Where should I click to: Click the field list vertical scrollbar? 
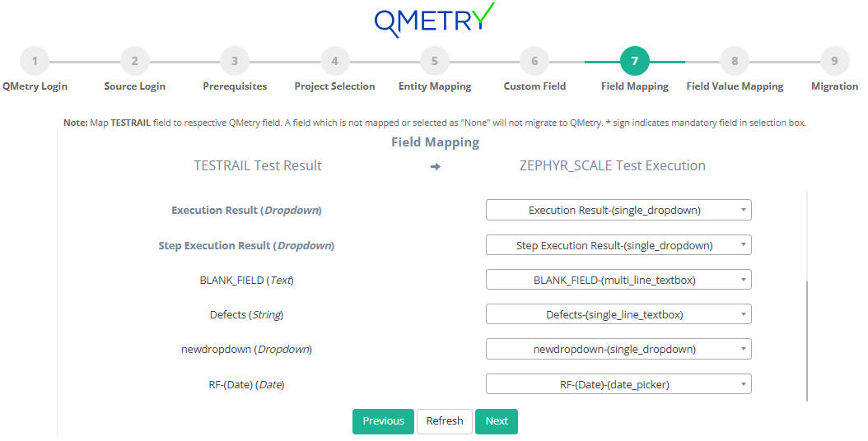click(807, 341)
